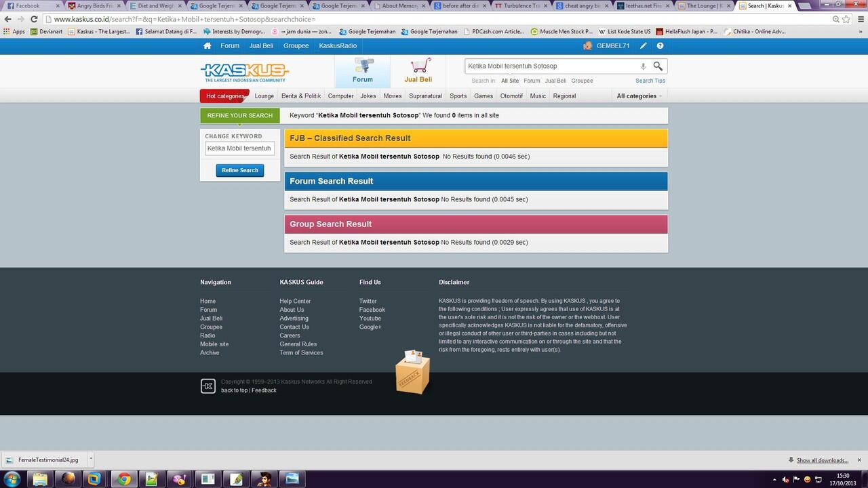Viewport: 868px width, 488px height.
Task: Bookmark this page with the star icon
Action: tap(846, 19)
